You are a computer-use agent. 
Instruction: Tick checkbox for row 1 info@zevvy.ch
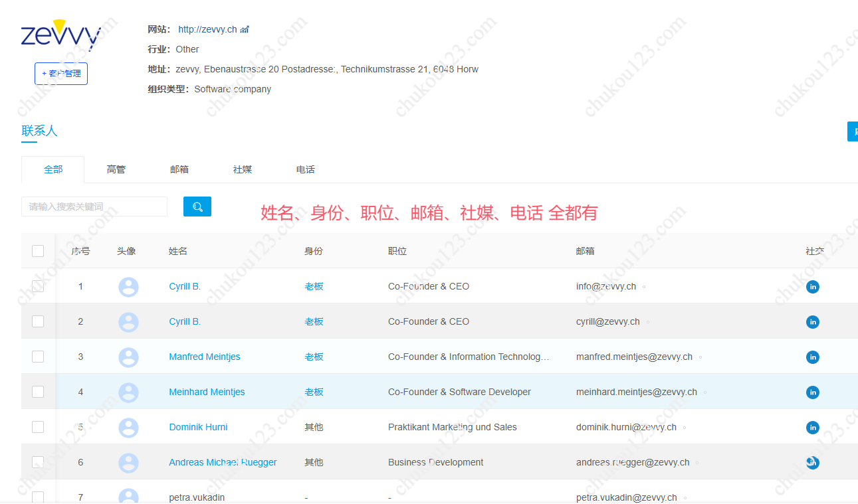38,286
